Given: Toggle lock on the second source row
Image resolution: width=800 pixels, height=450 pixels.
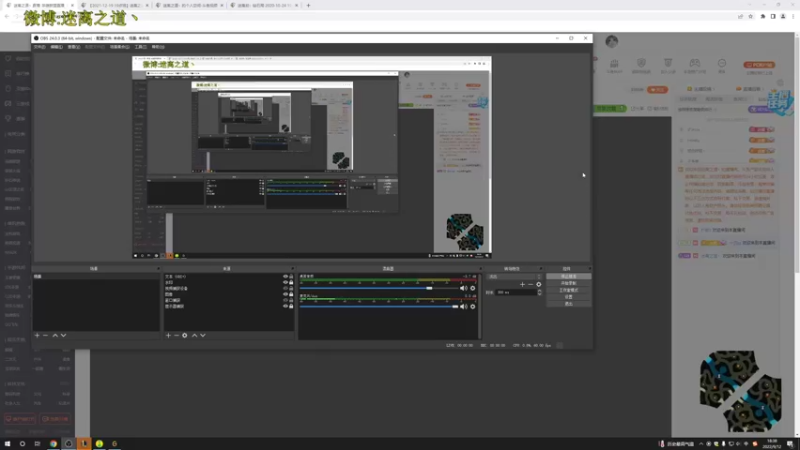Looking at the screenshot, I should 291,282.
